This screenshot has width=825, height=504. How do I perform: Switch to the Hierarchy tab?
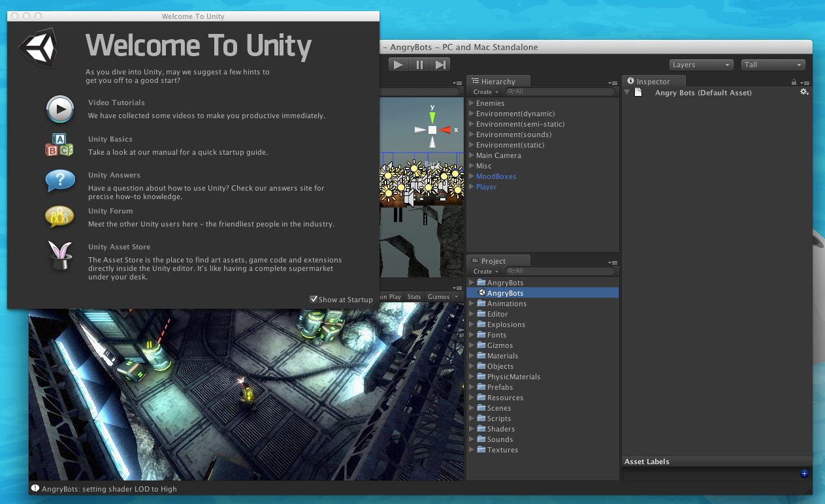[498, 80]
